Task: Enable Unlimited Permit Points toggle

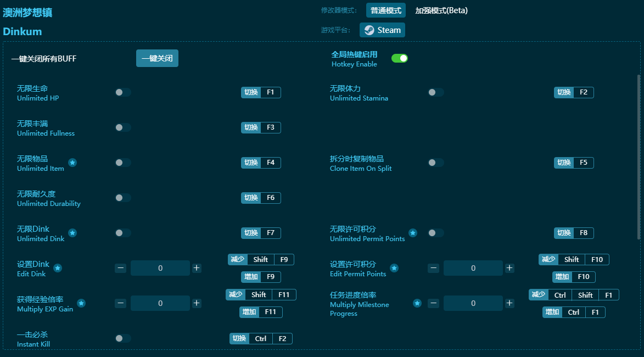Action: 436,233
